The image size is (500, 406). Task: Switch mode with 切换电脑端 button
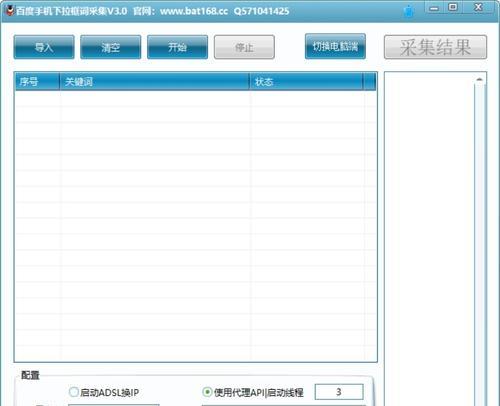335,46
